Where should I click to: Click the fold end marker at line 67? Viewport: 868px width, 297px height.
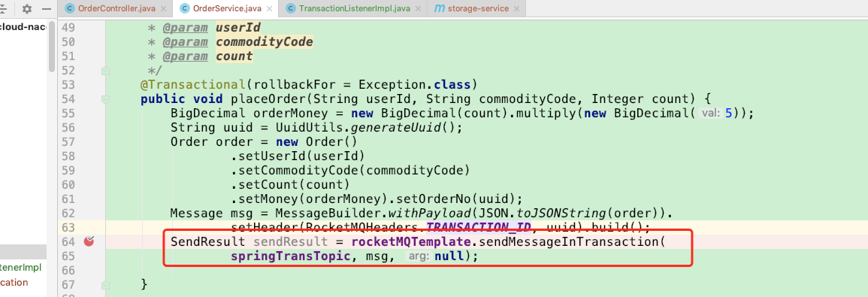[105, 284]
